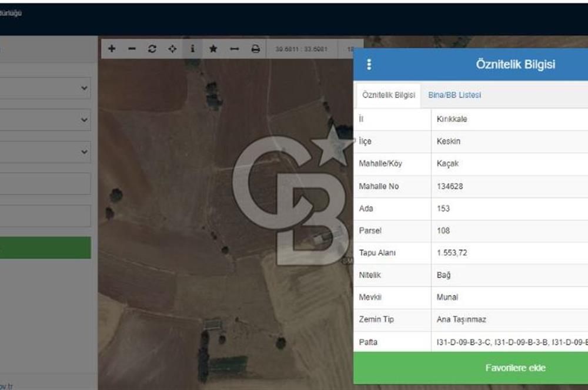Open favorites with the star toolbar icon

point(213,49)
